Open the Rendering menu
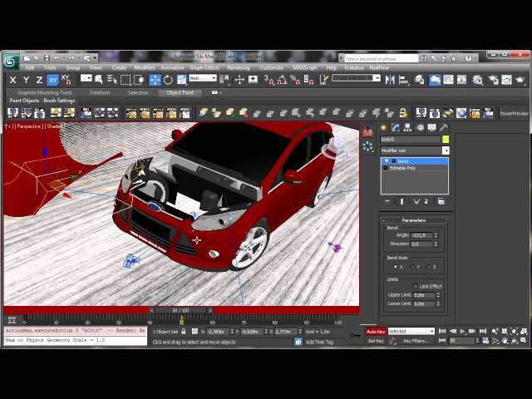 [x=239, y=68]
